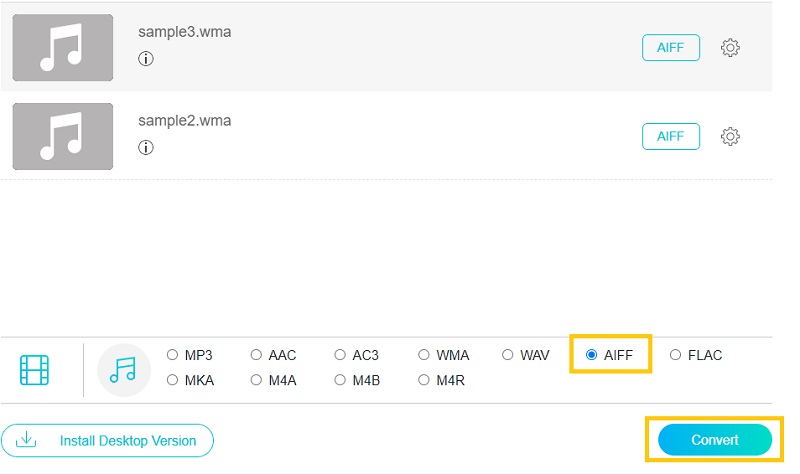This screenshot has width=800, height=474.
Task: Choose M4R ringtone format
Action: pyautogui.click(x=425, y=380)
